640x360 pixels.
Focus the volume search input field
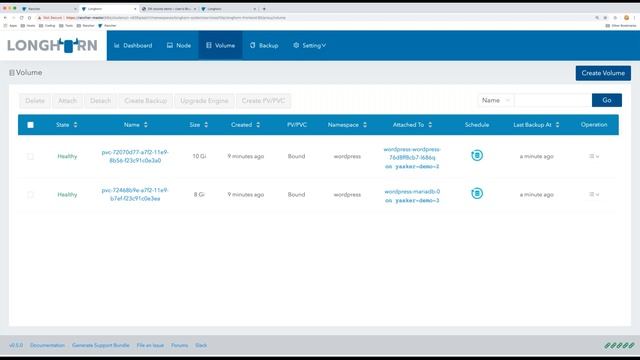click(x=553, y=100)
